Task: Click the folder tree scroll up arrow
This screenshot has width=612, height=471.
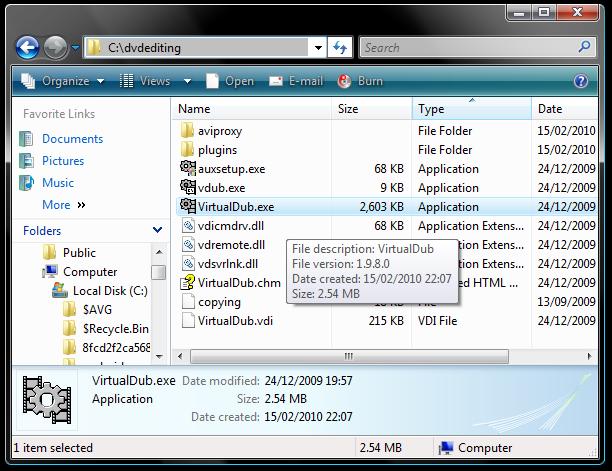Action: tap(159, 252)
